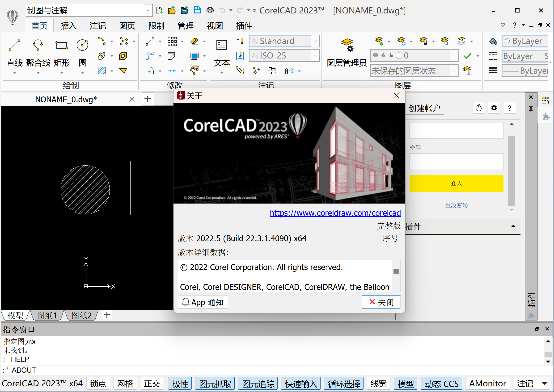Viewport: 554px width, 392px height.
Task: Expand the 直线 line tool dropdown arrow
Action: click(14, 73)
